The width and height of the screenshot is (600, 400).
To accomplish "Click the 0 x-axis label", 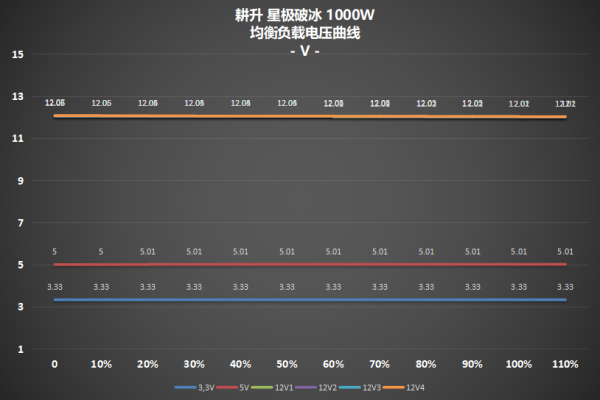I will pyautogui.click(x=54, y=364).
